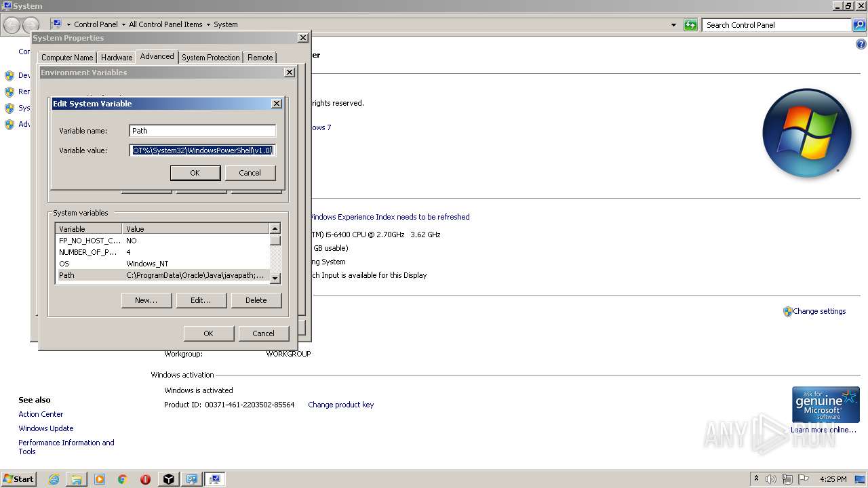Open Internet Explorer from the taskbar
Image resolution: width=868 pixels, height=488 pixels.
tap(54, 479)
